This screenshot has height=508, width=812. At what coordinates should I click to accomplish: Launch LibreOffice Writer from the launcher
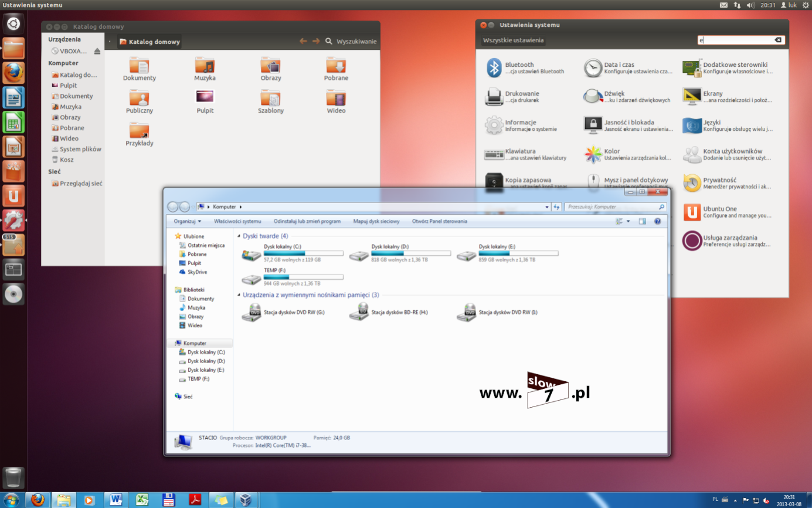coord(13,97)
